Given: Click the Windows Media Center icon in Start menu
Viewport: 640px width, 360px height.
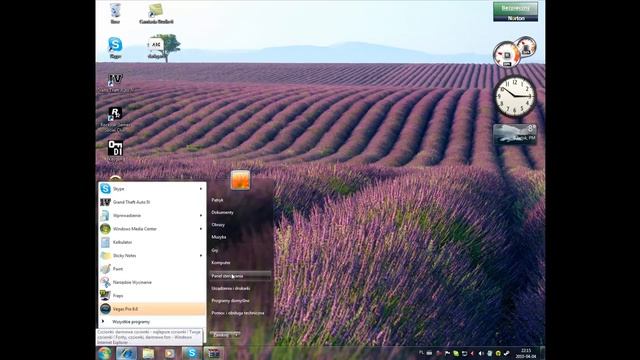Looking at the screenshot, I should pos(105,229).
